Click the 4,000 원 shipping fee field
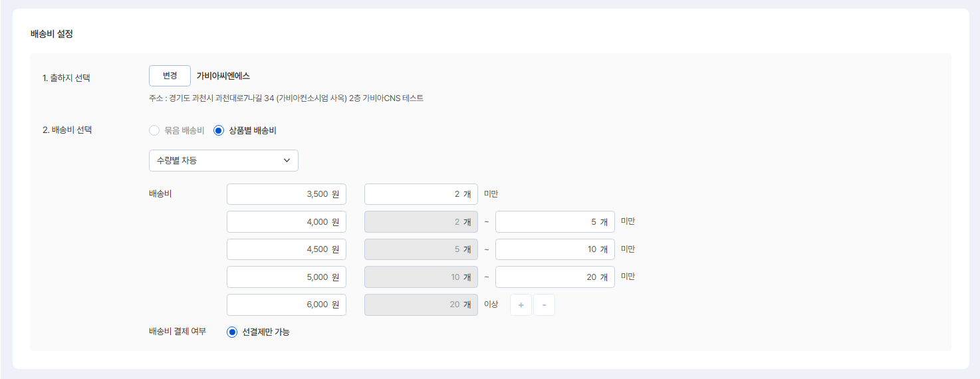This screenshot has height=379, width=980. (286, 222)
